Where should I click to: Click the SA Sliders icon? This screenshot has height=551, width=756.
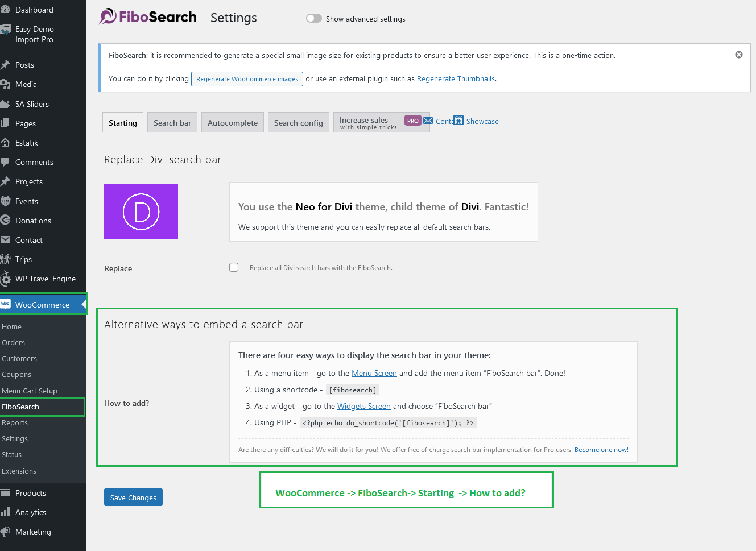pos(5,104)
